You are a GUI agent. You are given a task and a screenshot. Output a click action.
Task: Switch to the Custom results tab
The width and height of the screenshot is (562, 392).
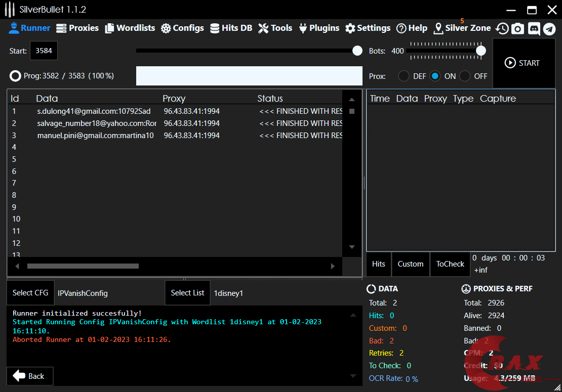pos(411,264)
